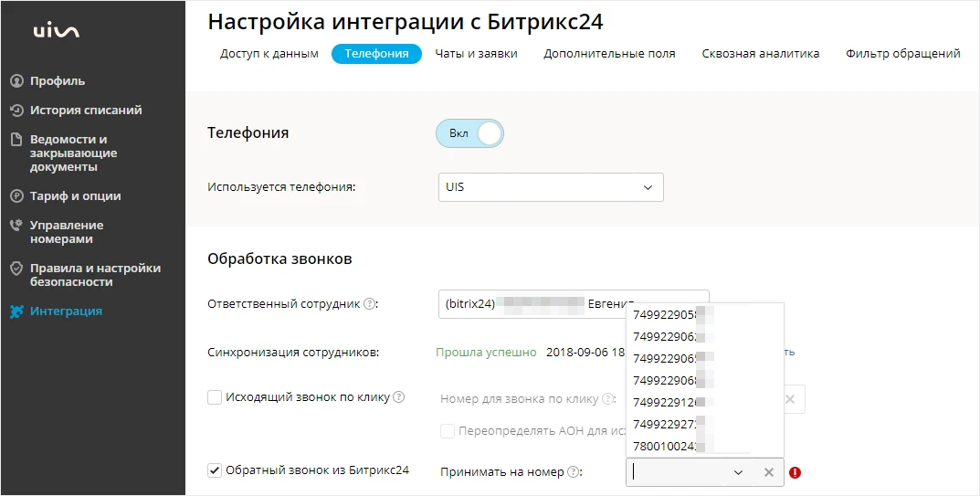Uncheck Обратный звонок из Битрикс24
This screenshot has width=980, height=496.
(215, 470)
